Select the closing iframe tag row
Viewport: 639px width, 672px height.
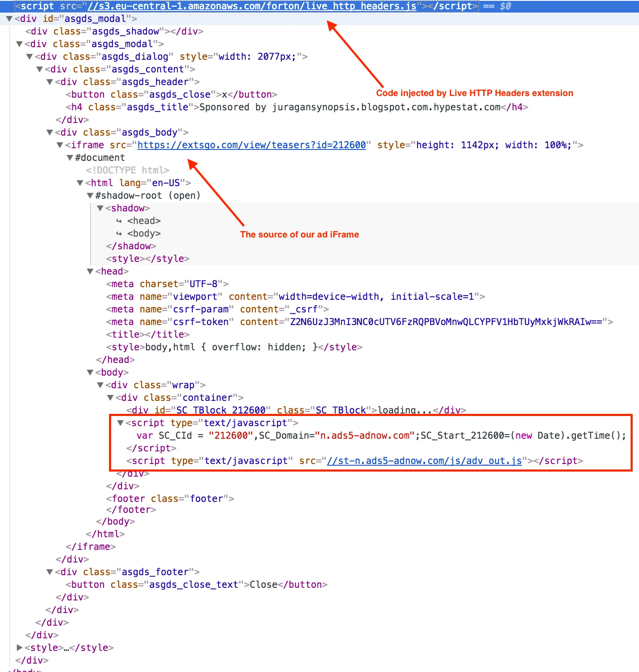(x=91, y=547)
